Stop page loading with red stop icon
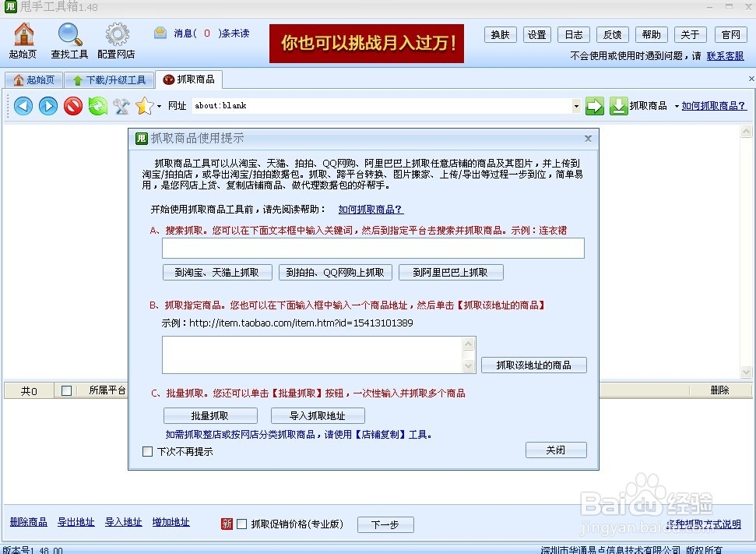756x554 pixels. coord(72,105)
